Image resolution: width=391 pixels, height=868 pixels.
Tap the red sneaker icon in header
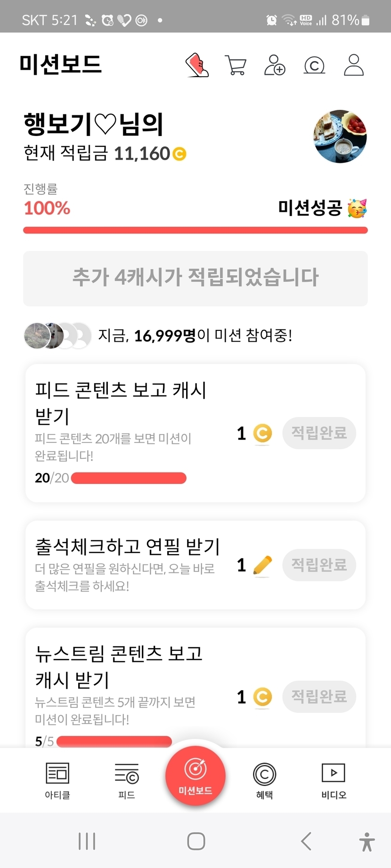tap(197, 65)
